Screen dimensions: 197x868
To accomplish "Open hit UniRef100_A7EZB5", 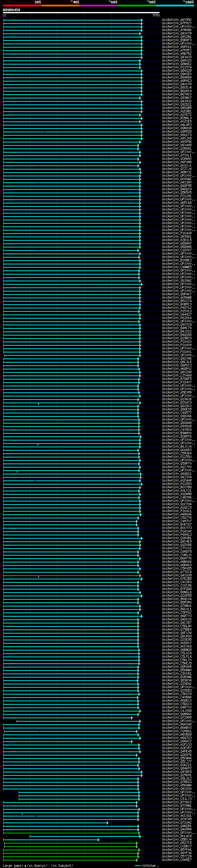I will [x=177, y=579].
